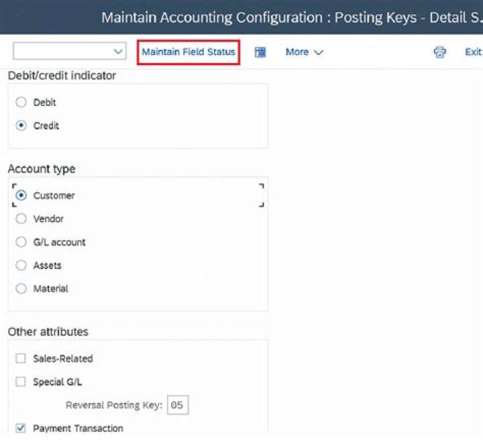
Task: Click the grid icon beside Maintain Field Status
Action: click(260, 52)
